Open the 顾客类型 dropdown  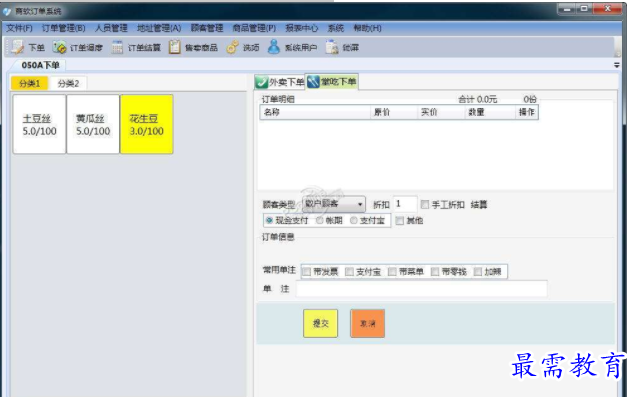[333, 204]
